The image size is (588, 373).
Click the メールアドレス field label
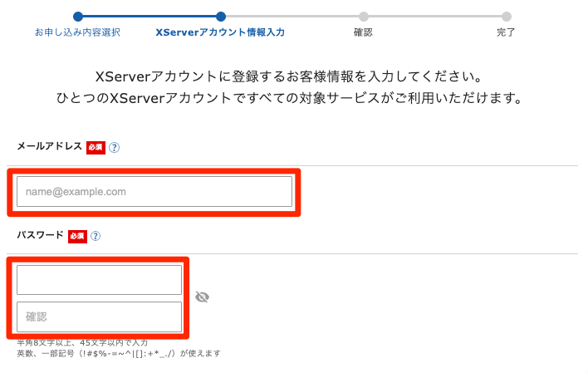pos(49,146)
